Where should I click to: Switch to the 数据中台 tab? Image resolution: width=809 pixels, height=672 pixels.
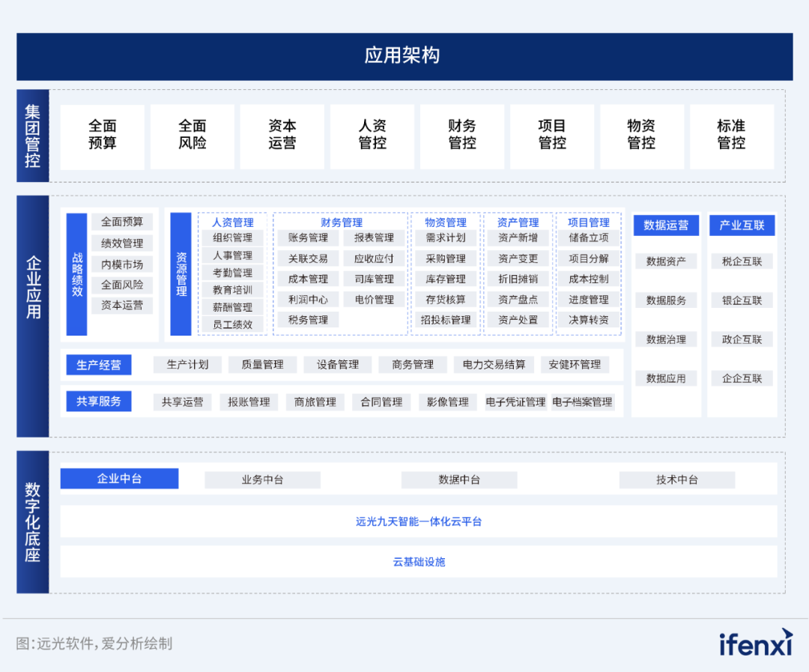click(459, 479)
